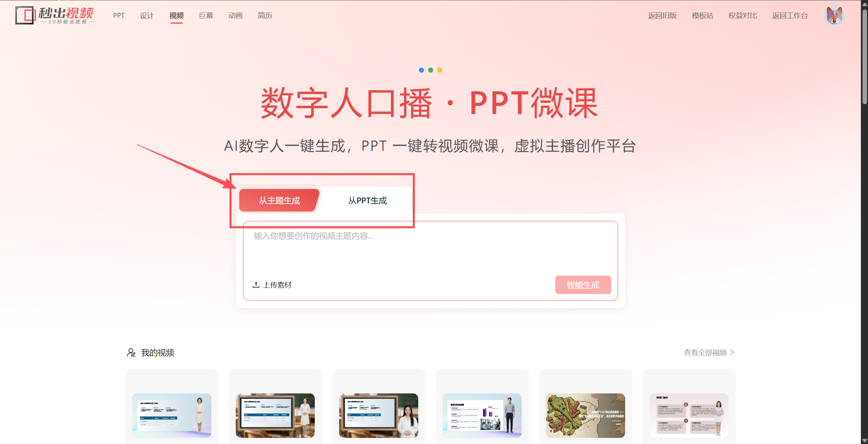Go to the 巨幕 section
Screen dimensions: 868x444
click(x=206, y=16)
